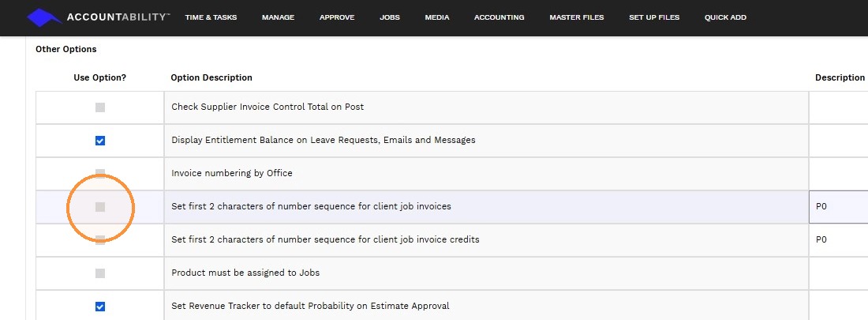Viewport: 868px width, 320px height.
Task: Open the Media menu
Action: tap(437, 17)
